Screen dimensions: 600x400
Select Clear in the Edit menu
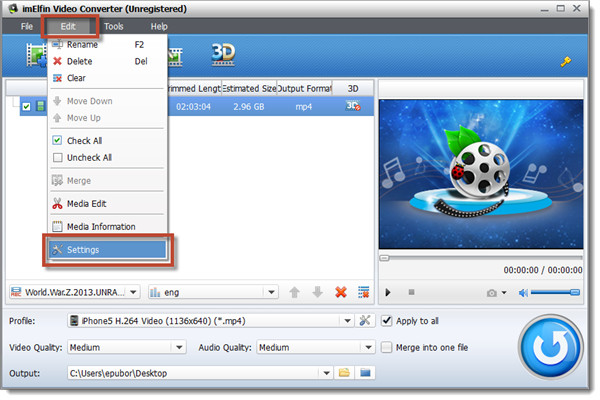[108, 78]
